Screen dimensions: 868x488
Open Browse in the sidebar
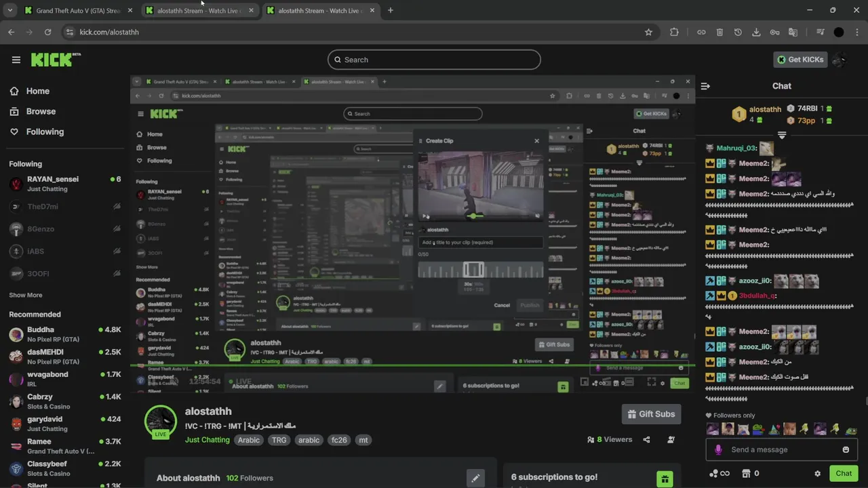[33, 111]
